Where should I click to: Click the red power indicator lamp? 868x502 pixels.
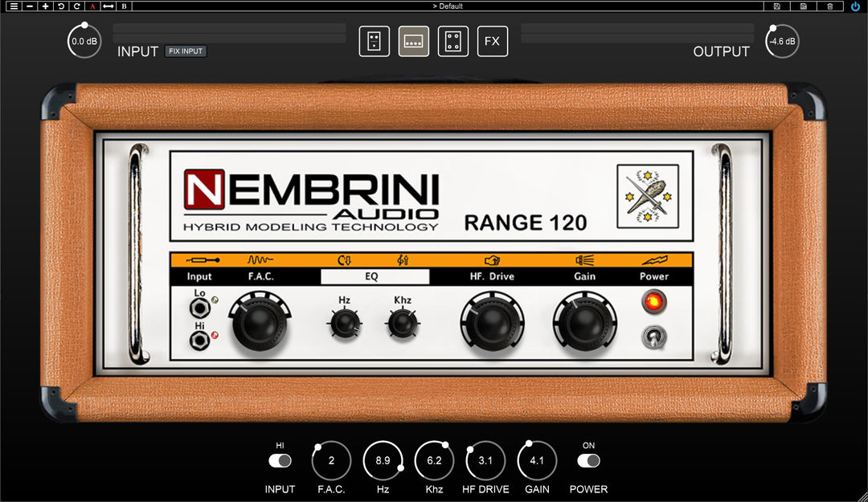tap(653, 302)
